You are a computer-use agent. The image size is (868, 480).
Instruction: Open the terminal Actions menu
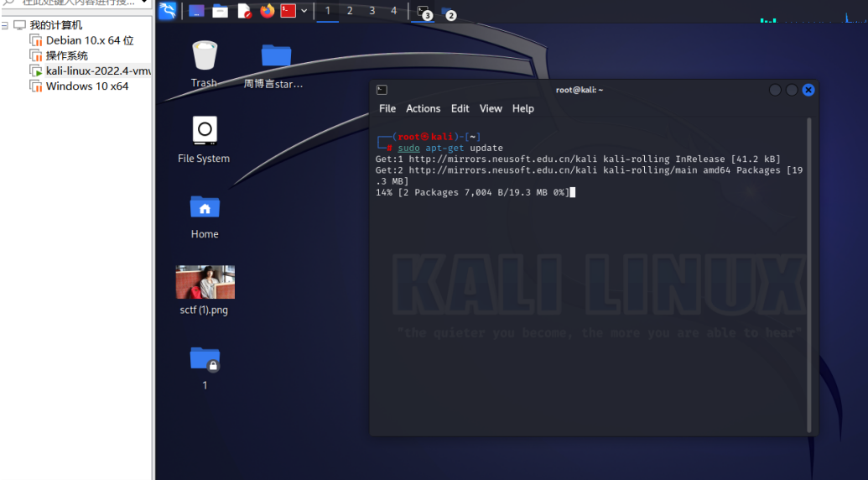click(423, 108)
